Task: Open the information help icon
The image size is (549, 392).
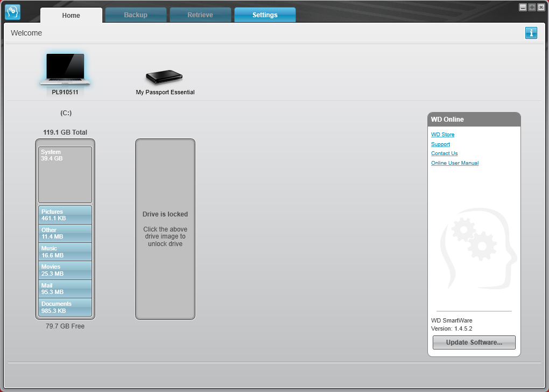Action: pos(531,33)
